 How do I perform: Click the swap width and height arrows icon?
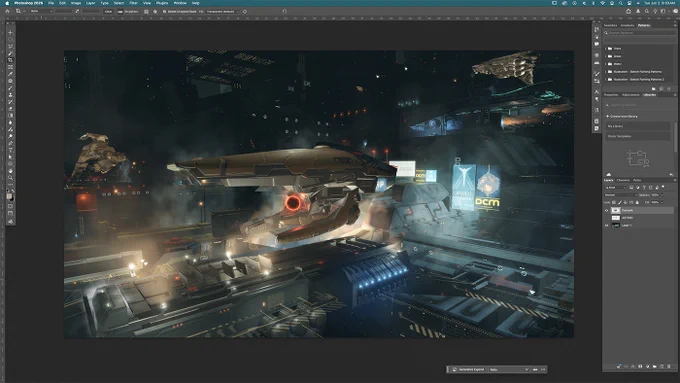(77, 11)
